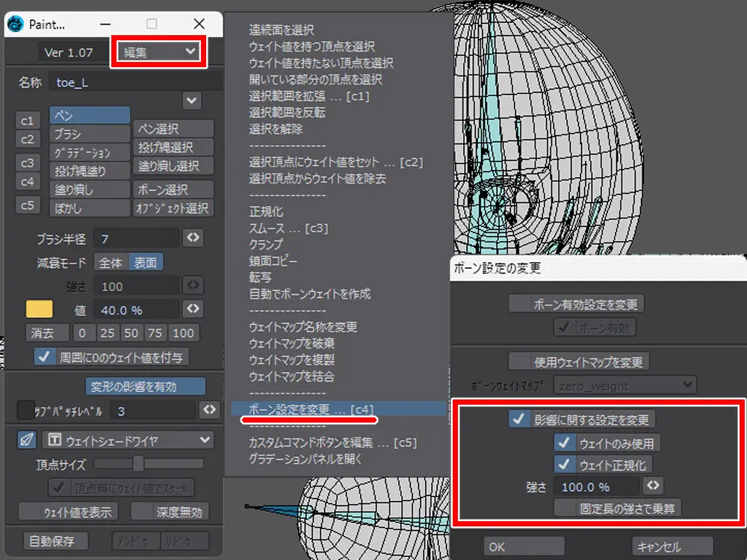The width and height of the screenshot is (747, 560).
Task: Open the dropdown arrow below the 名称 field
Action: pos(192,99)
